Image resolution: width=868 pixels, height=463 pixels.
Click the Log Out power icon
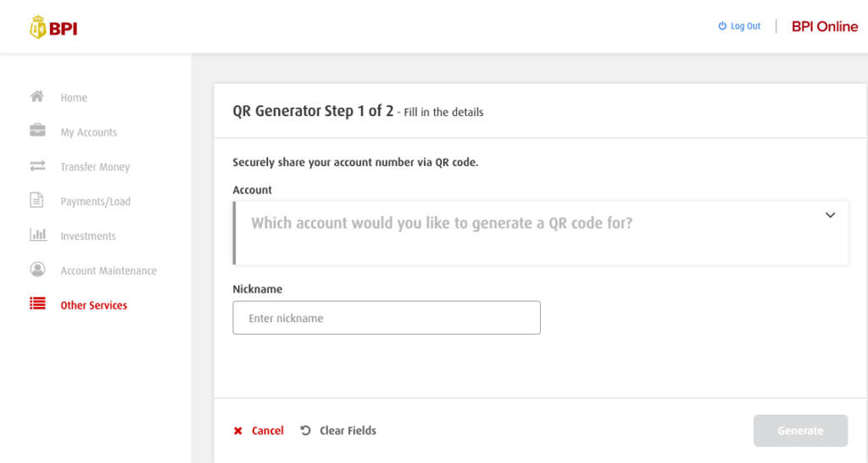722,26
